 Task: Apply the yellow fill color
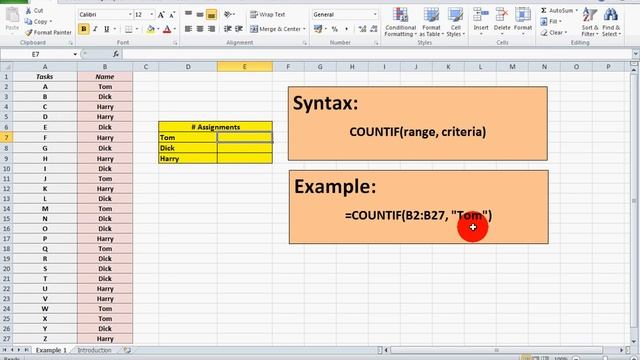click(151, 29)
